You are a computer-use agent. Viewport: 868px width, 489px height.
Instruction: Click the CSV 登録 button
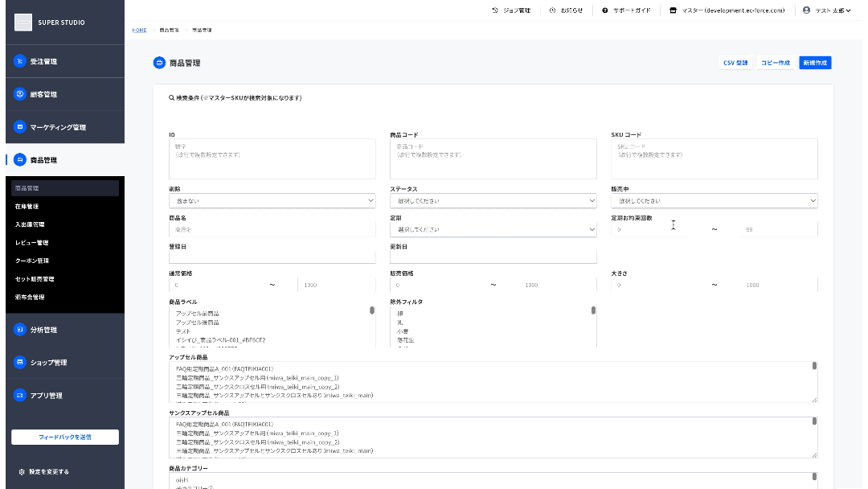735,63
